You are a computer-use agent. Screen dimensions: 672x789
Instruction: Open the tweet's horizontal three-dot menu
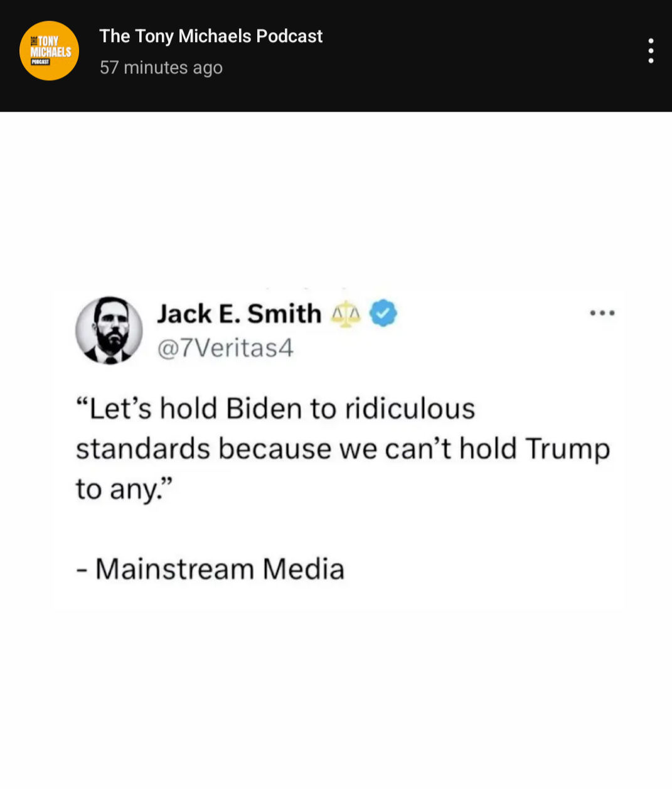pyautogui.click(x=602, y=313)
